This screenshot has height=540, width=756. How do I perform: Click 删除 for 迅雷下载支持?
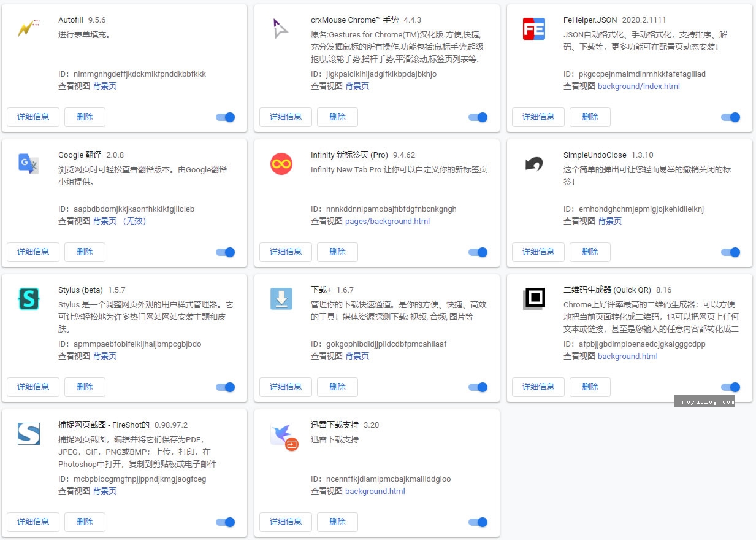point(337,522)
